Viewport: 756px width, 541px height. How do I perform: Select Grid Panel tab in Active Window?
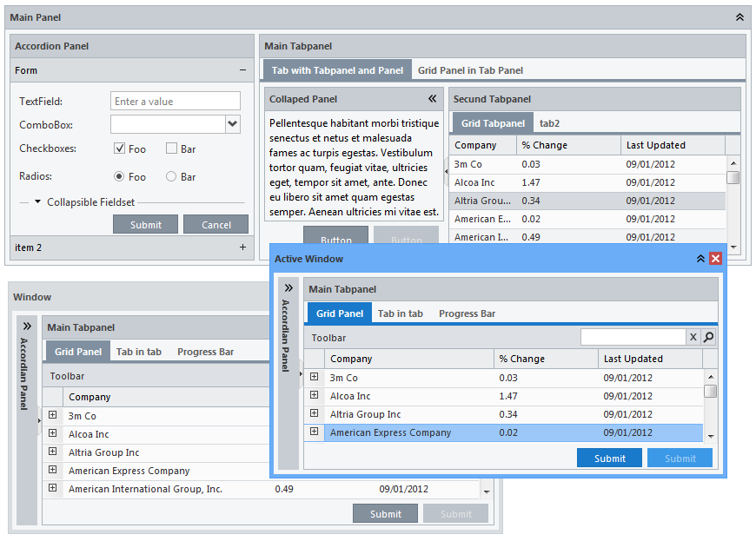click(x=340, y=313)
